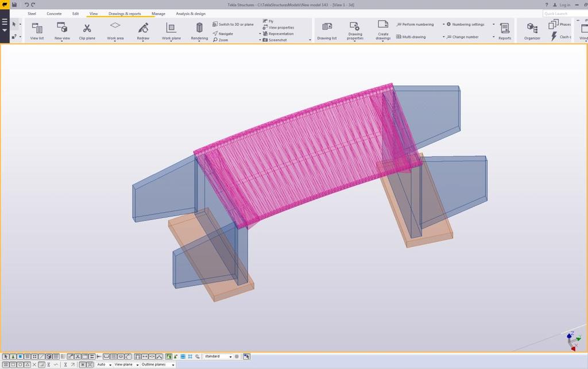Open the Concrete ribbon tab
Image resolution: width=588 pixels, height=369 pixels.
point(54,14)
